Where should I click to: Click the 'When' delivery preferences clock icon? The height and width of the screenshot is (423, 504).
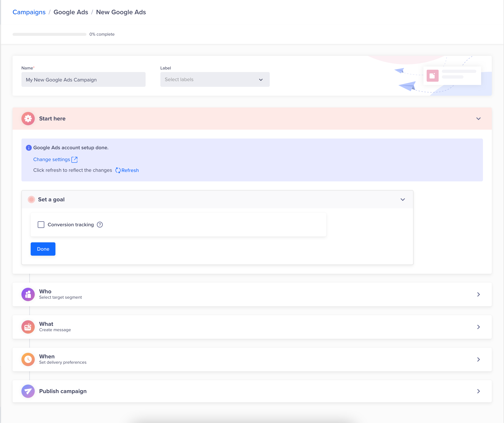point(28,359)
